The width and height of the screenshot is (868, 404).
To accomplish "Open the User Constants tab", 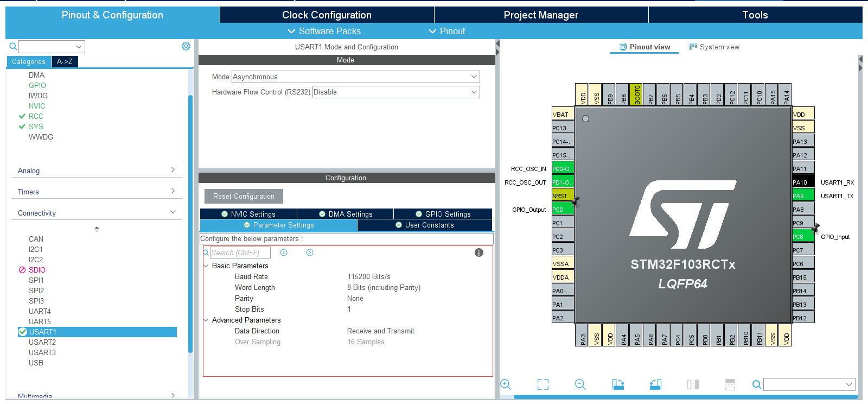I will click(425, 225).
